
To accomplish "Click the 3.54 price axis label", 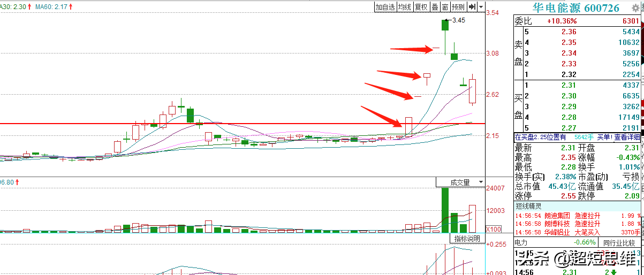I will coord(492,12).
